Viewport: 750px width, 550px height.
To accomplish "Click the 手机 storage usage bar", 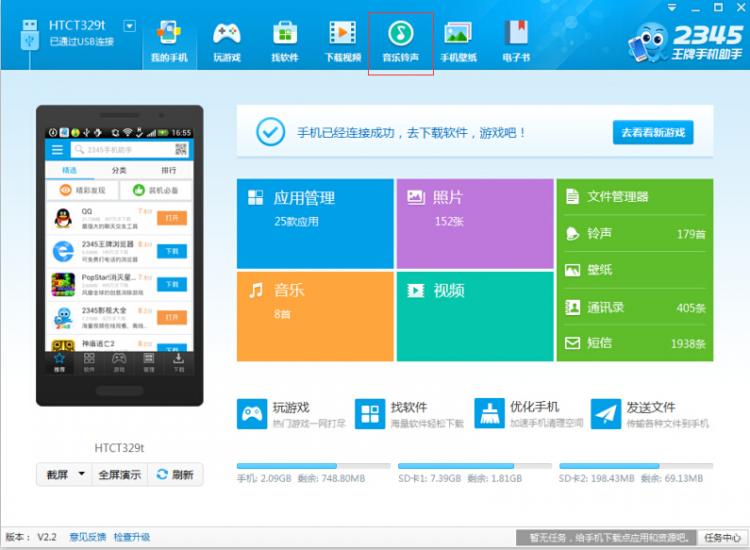I will tap(314, 466).
